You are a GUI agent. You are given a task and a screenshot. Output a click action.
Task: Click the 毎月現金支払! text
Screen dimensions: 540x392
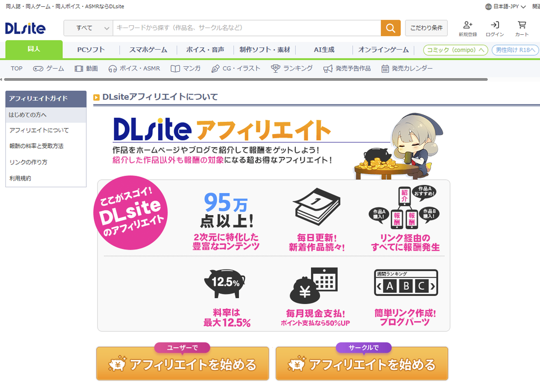315,314
